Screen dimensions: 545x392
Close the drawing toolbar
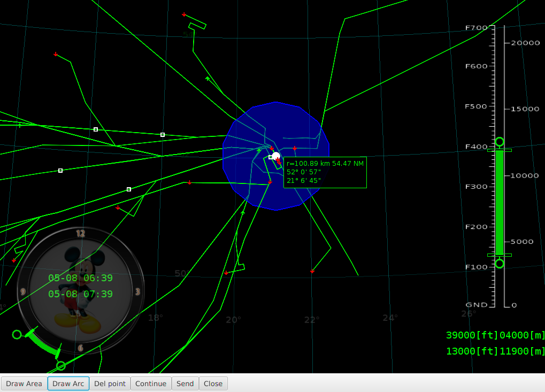point(213,383)
